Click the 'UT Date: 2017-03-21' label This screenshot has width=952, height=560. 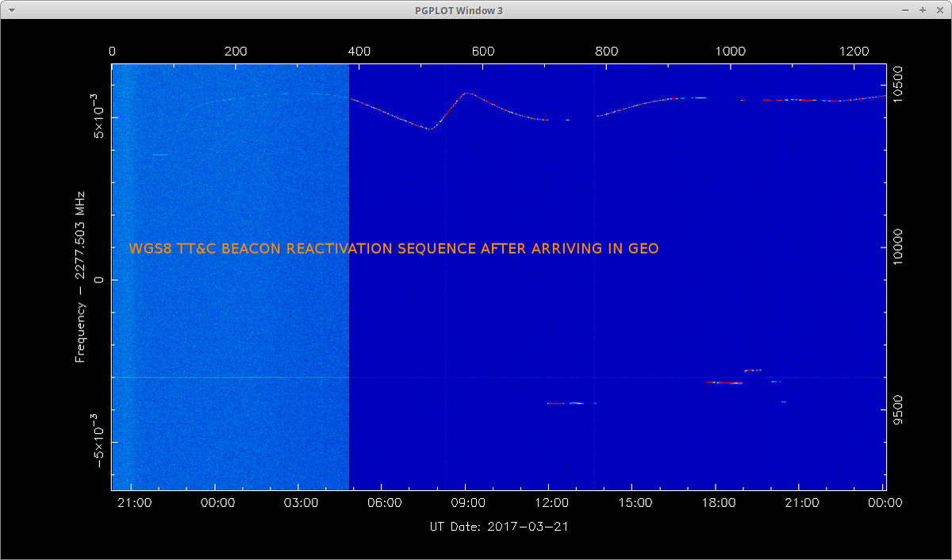(x=498, y=526)
